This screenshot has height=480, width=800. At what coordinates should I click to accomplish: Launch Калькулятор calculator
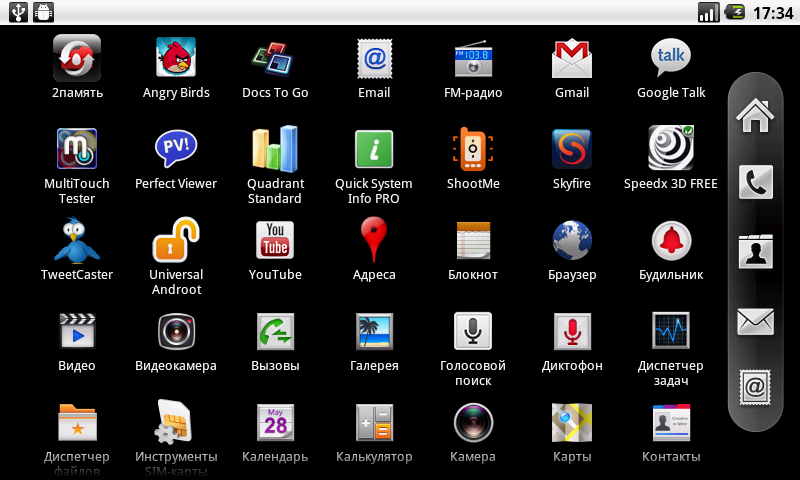coord(374,422)
